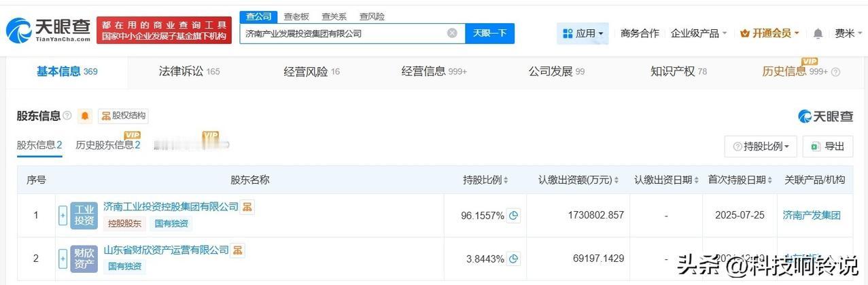Clear the search box with the X icon
868x285 pixels.
[x=452, y=33]
